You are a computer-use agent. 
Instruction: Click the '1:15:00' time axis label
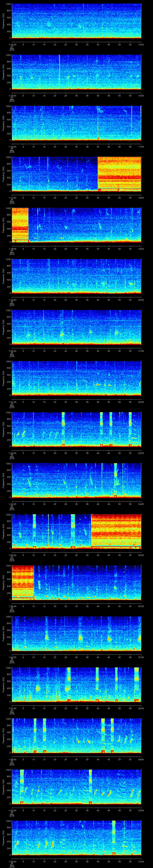tap(12, 96)
